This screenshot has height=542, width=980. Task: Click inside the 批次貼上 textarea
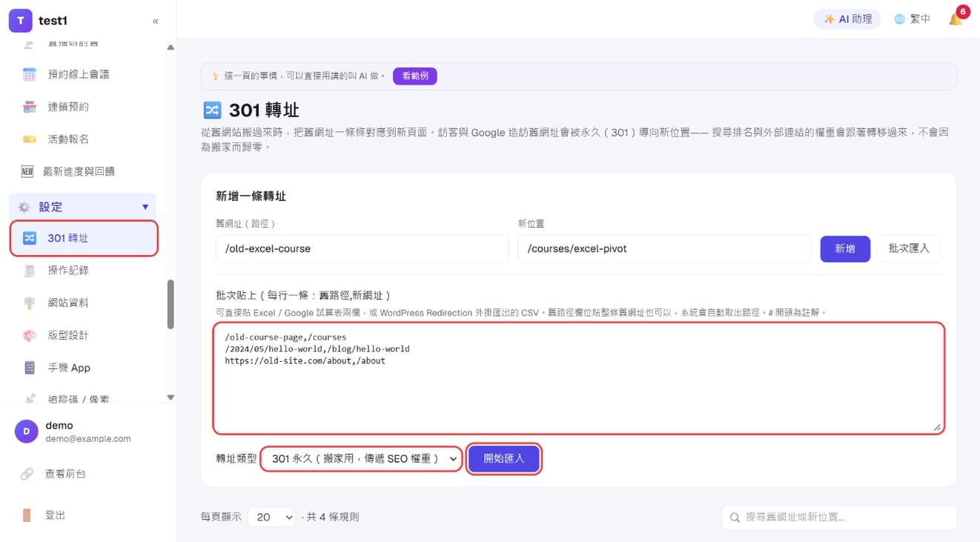click(579, 378)
